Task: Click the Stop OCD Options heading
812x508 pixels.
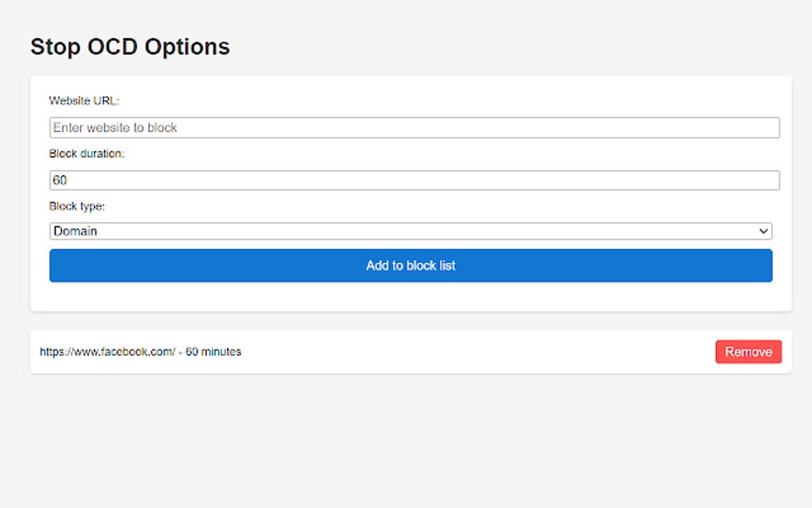Action: (130, 46)
